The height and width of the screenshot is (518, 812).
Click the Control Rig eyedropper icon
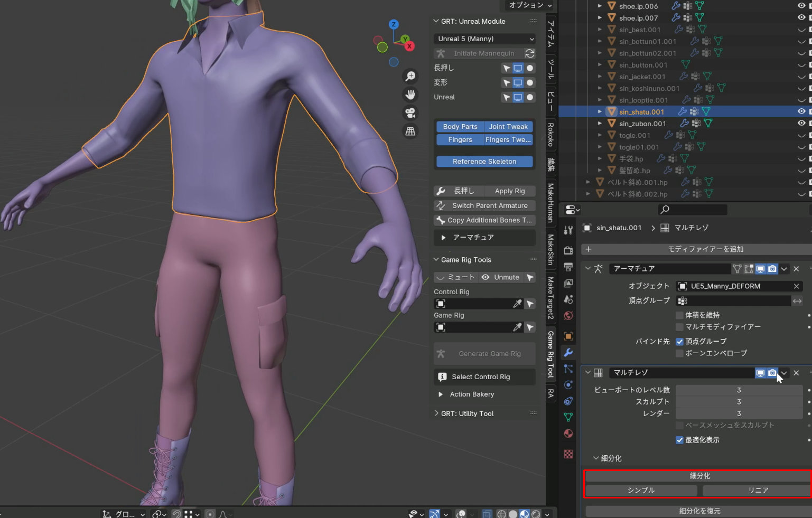point(517,304)
